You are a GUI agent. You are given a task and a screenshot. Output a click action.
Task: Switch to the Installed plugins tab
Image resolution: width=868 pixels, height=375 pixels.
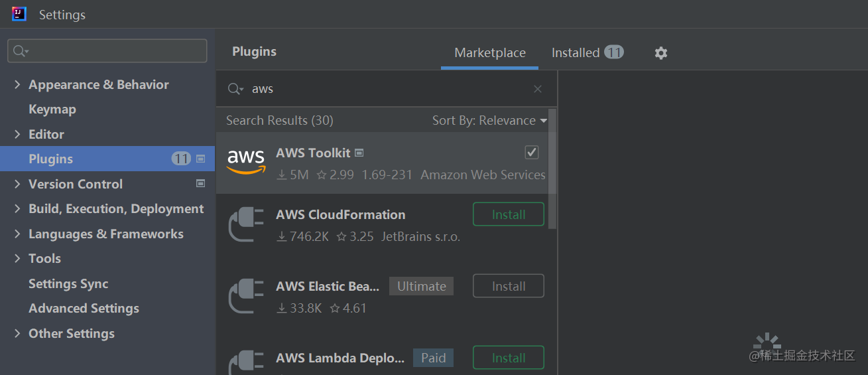click(588, 52)
